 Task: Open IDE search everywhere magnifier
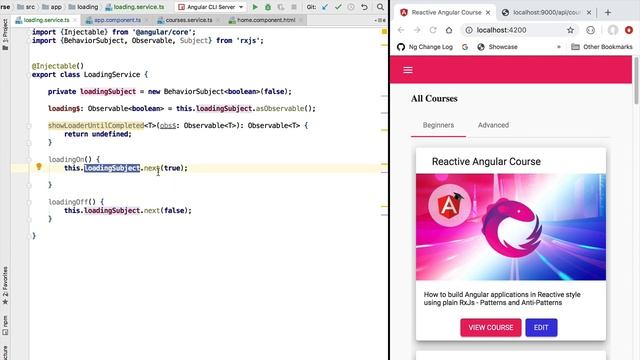click(380, 7)
